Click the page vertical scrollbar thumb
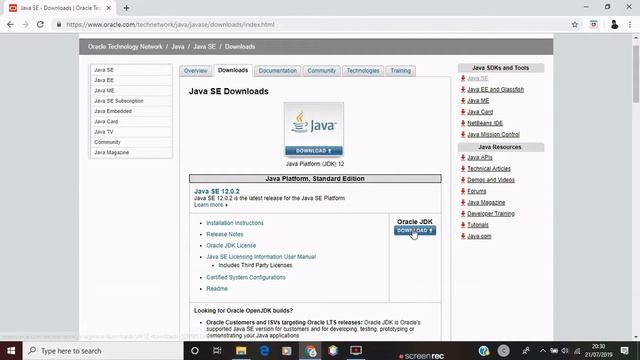Image resolution: width=640 pixels, height=360 pixels. pos(636,73)
